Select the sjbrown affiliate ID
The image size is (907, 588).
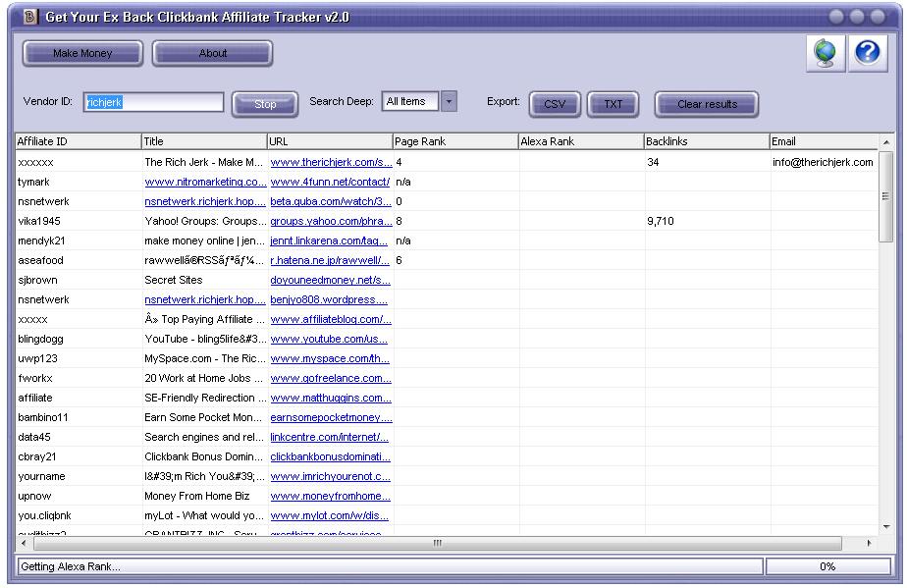(37, 281)
